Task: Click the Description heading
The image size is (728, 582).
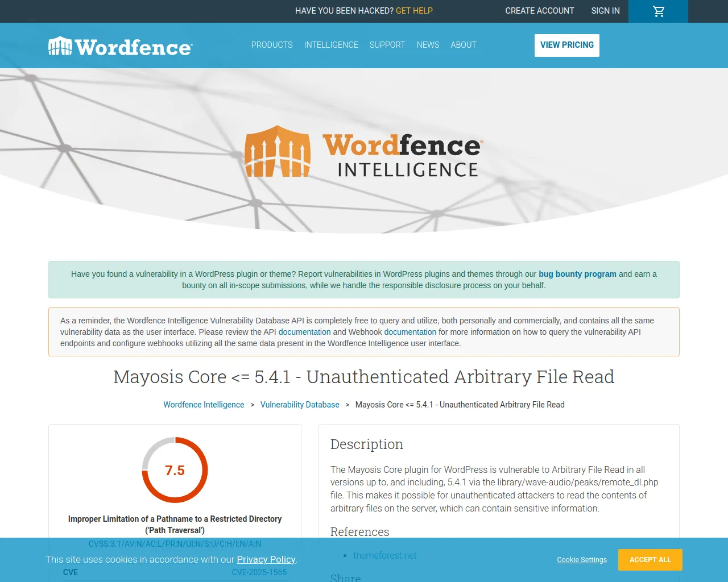Action: (367, 444)
